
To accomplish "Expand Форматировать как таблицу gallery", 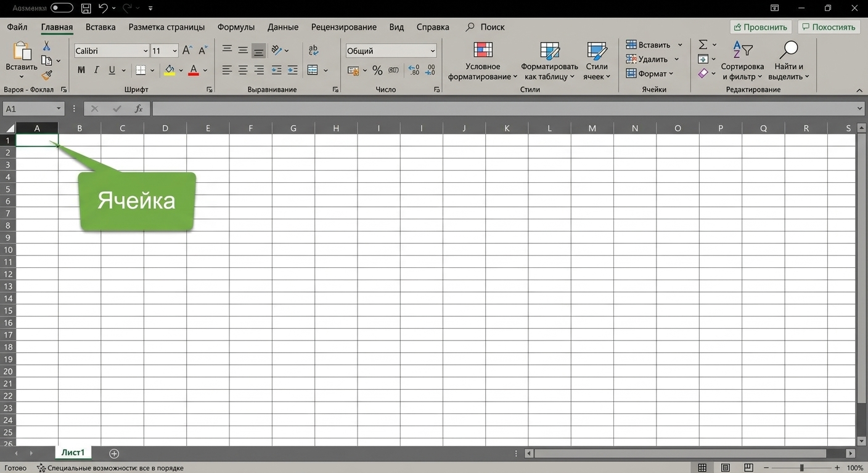I will click(x=549, y=61).
